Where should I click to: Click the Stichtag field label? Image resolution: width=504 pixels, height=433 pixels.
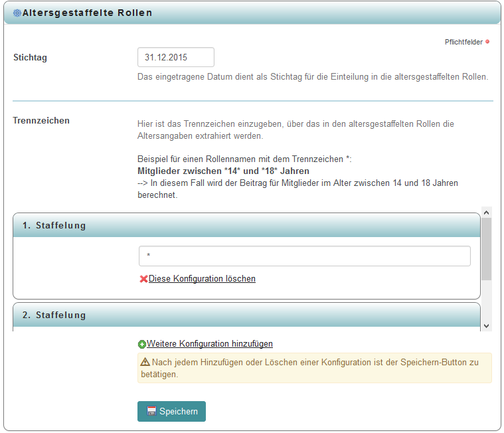(30, 57)
